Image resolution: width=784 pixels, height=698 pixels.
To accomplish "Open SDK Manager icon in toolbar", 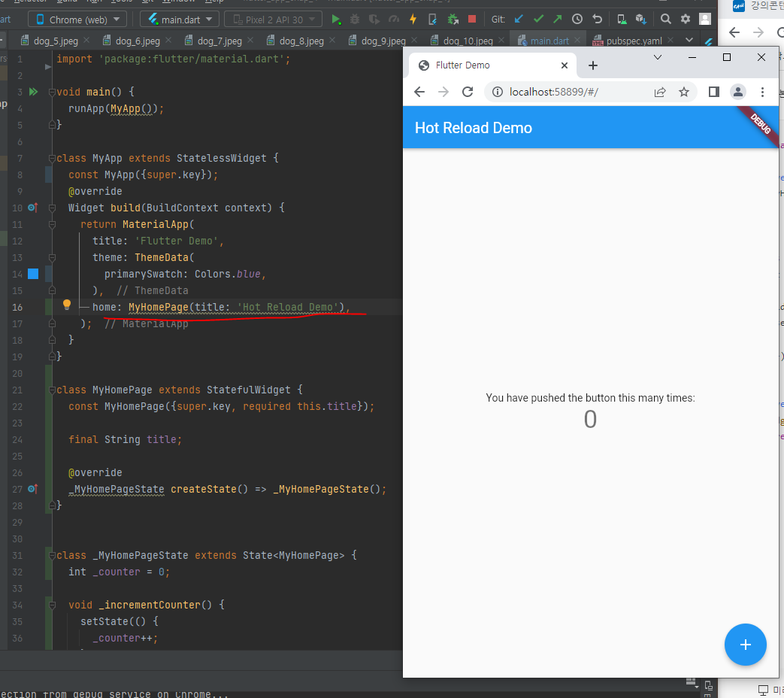I will click(641, 20).
